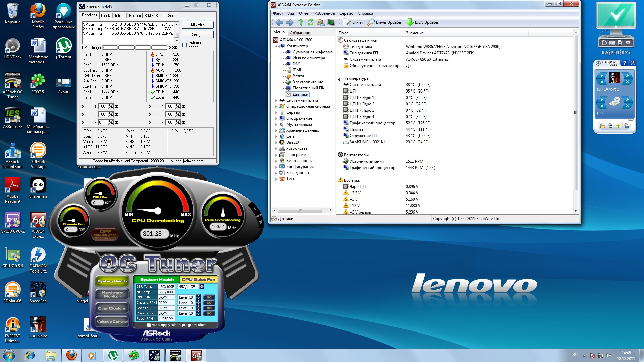Click the Configure button in SpeedFan
Image resolution: width=644 pixels, height=362 pixels.
click(198, 35)
